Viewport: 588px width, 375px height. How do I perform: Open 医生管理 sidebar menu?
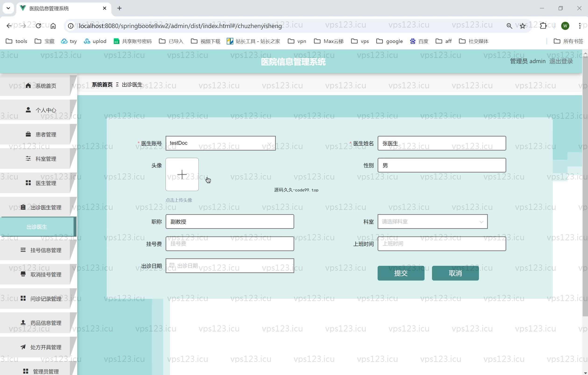[38, 183]
